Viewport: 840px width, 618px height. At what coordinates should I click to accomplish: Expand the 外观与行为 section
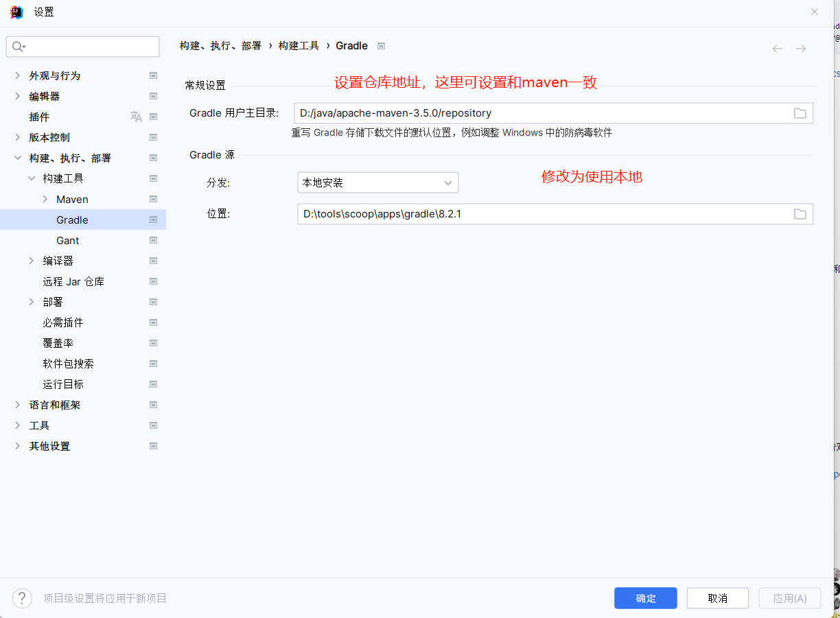pos(18,75)
